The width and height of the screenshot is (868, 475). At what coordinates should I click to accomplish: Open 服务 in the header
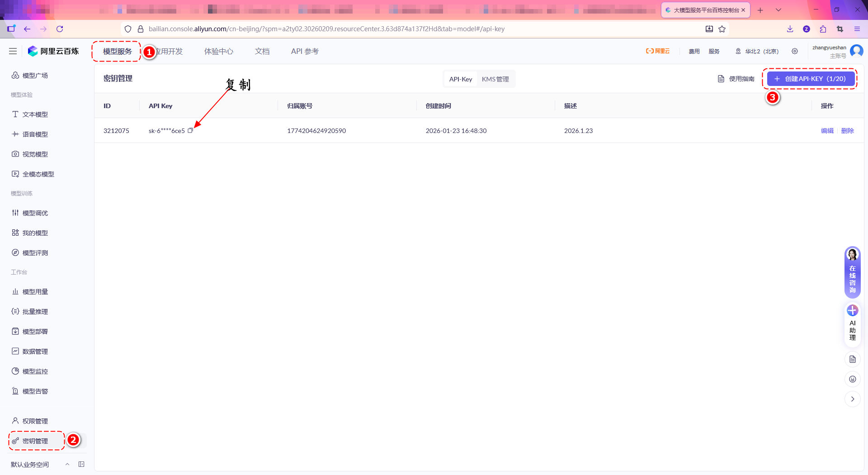(714, 52)
